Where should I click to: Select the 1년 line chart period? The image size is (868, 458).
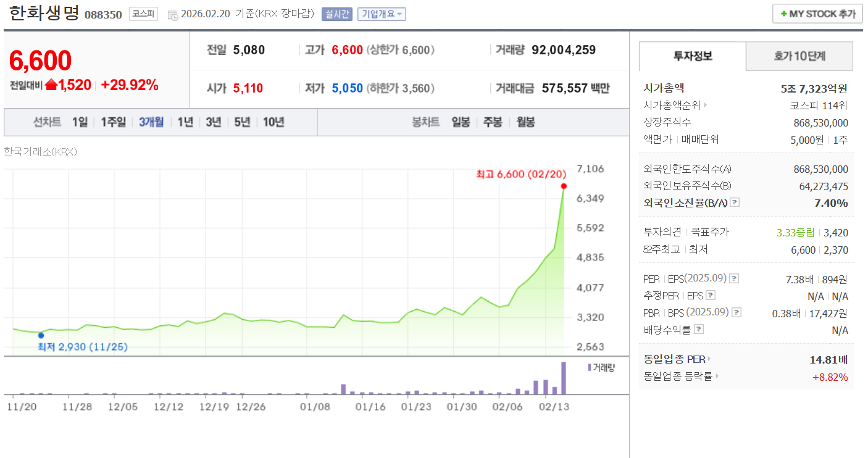[x=185, y=122]
